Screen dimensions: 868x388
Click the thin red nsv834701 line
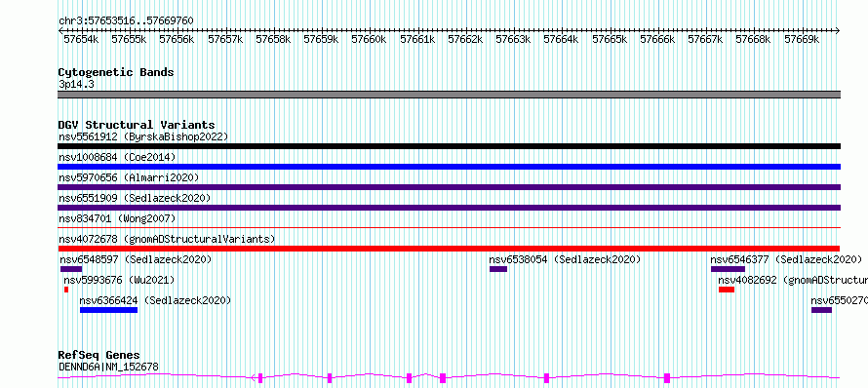point(449,227)
